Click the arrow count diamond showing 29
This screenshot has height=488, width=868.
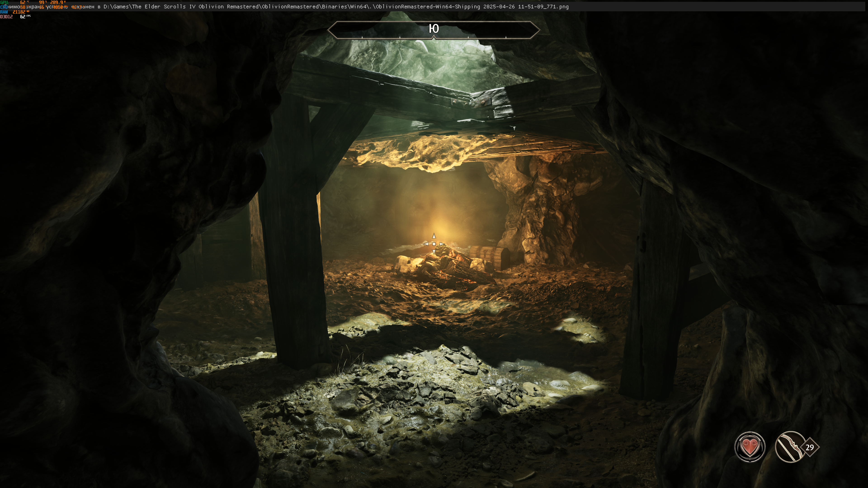810,447
